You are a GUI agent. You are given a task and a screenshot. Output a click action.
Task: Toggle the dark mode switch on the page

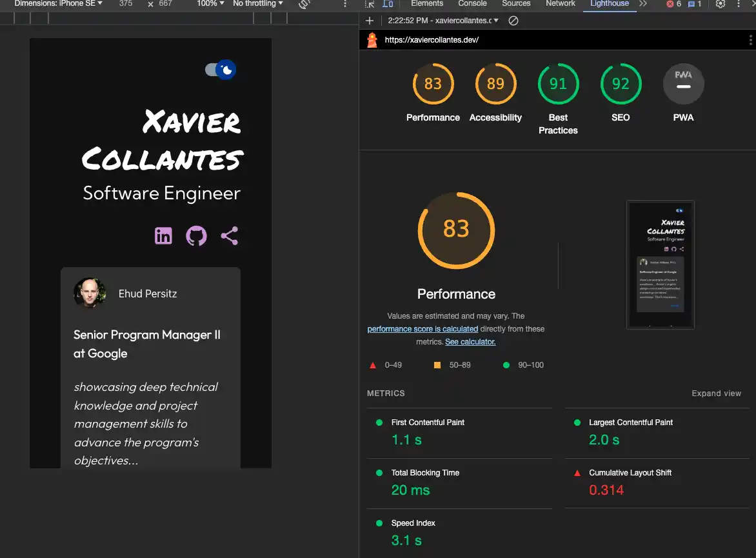221,70
